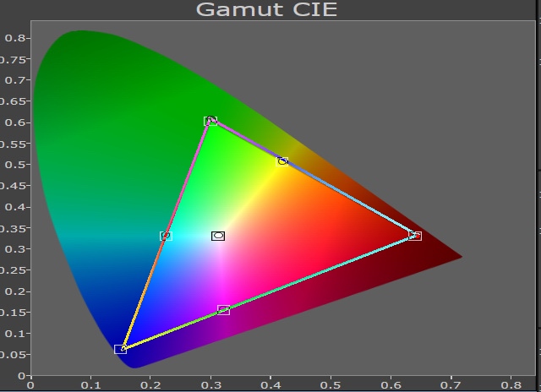Click the cyan secondary target marker

[x=166, y=236]
